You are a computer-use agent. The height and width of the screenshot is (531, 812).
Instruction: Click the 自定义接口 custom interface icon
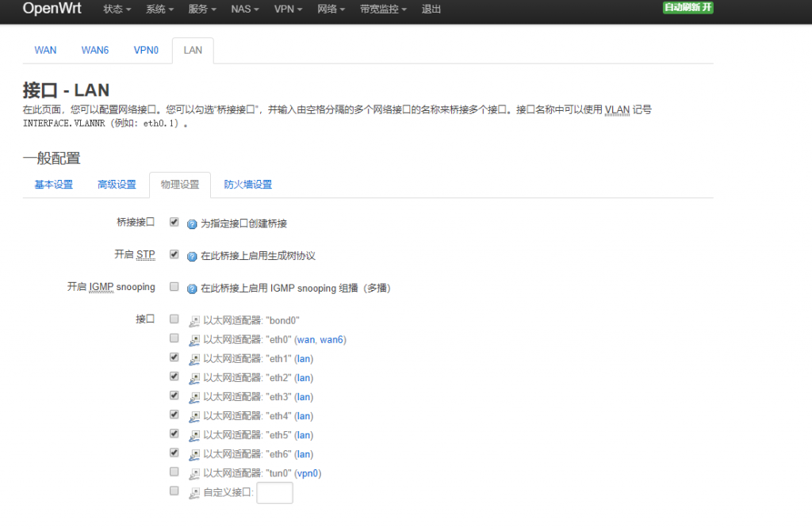[194, 493]
